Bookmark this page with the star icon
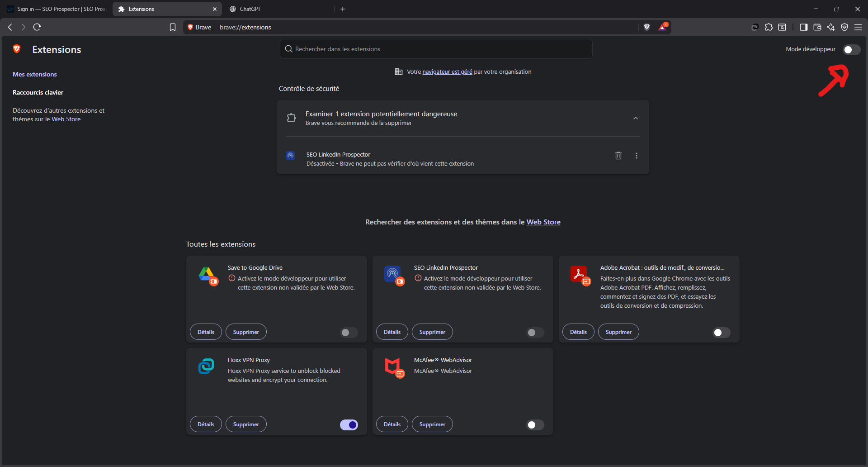The width and height of the screenshot is (868, 467). tap(172, 27)
